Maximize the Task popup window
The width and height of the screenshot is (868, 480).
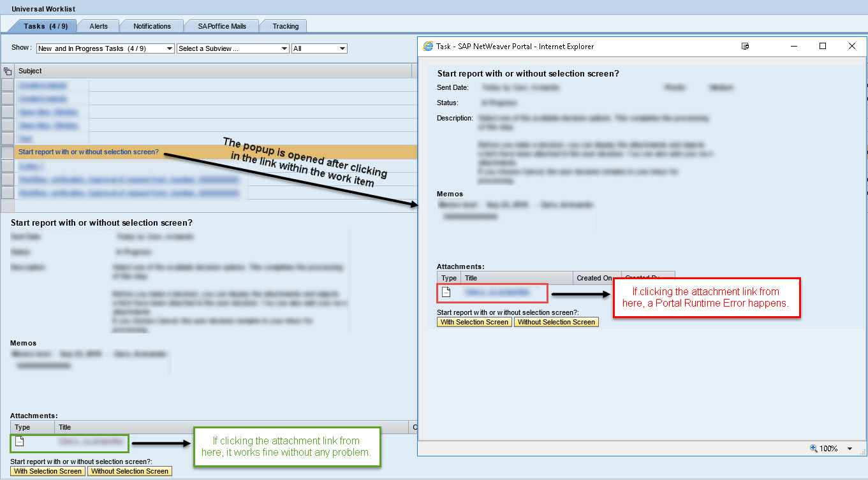pos(823,47)
